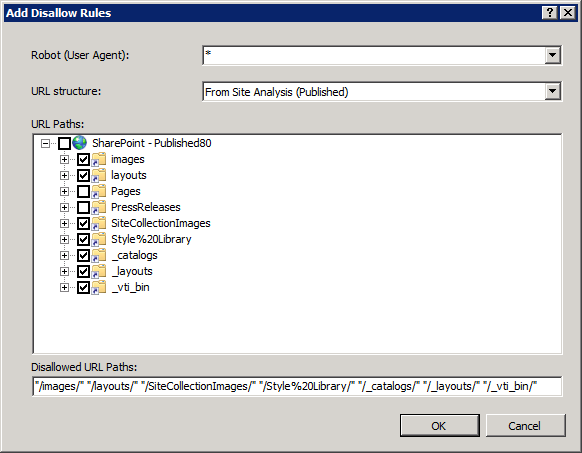Select the layouts tree item label

click(x=129, y=175)
